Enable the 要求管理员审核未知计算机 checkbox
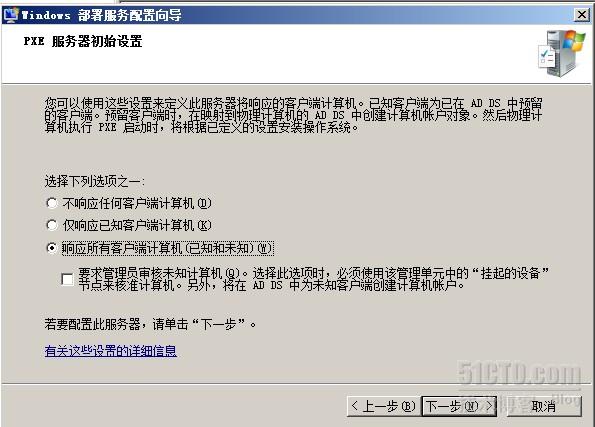Screen dimensions: 595x427 click(67, 279)
